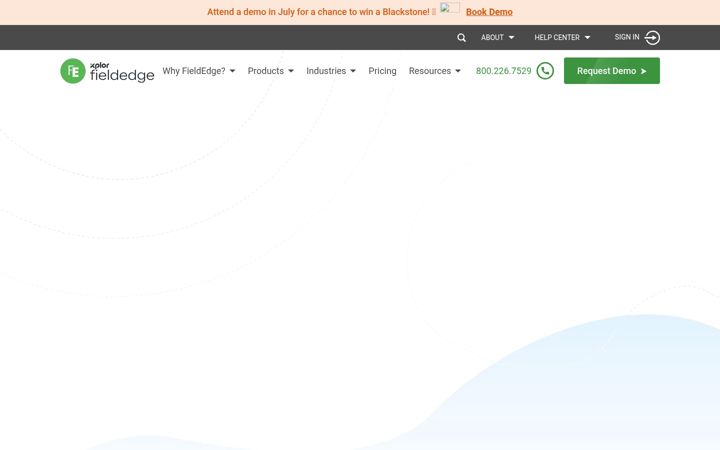Screen dimensions: 720x450
Task: Click the Book Demo link
Action: click(489, 12)
